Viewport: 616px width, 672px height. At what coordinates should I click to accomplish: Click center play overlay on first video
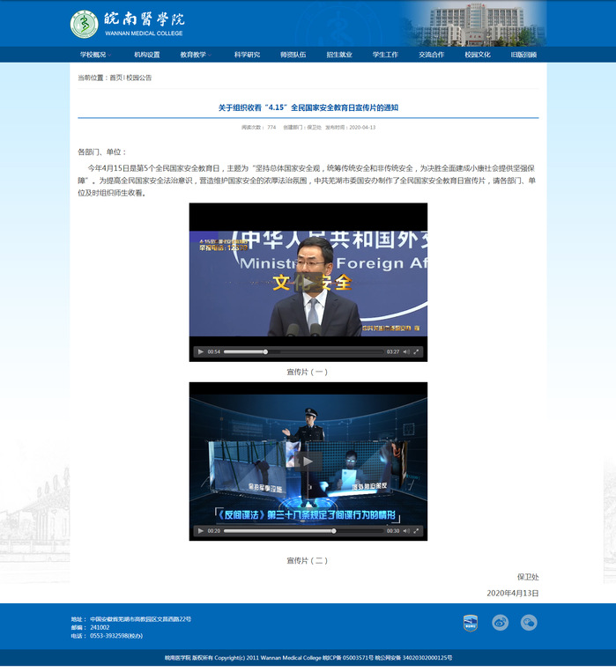click(x=308, y=282)
